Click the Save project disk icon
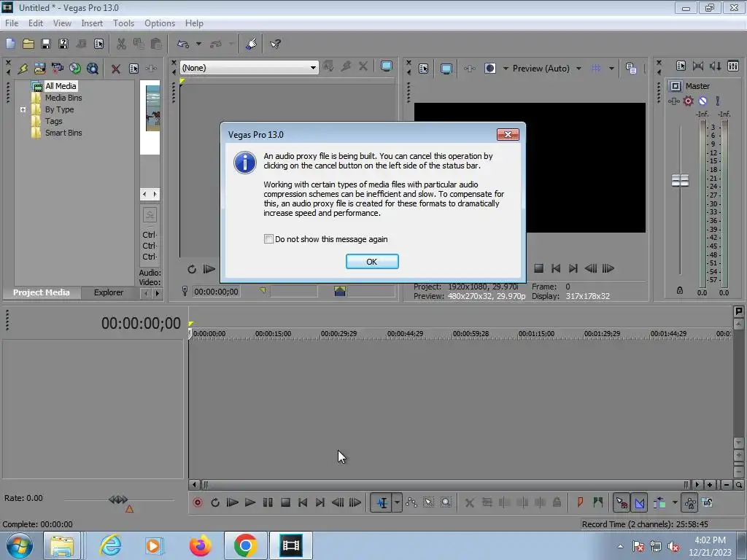The image size is (747, 560). point(46,44)
